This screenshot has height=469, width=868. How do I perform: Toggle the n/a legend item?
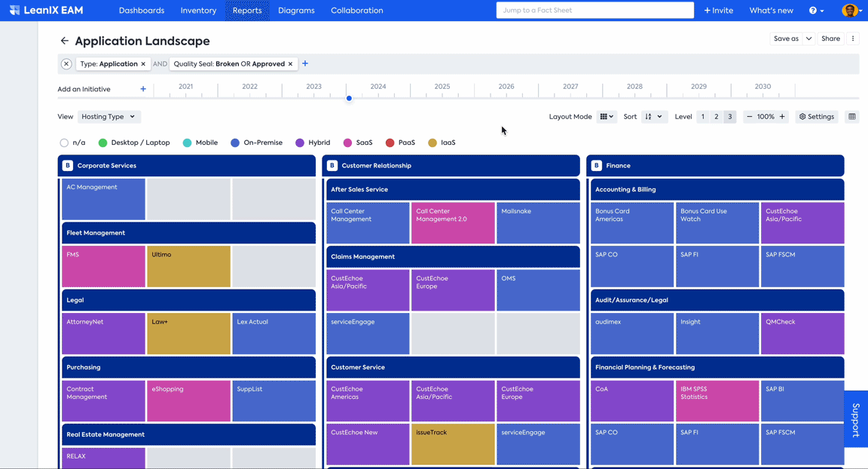coord(72,143)
